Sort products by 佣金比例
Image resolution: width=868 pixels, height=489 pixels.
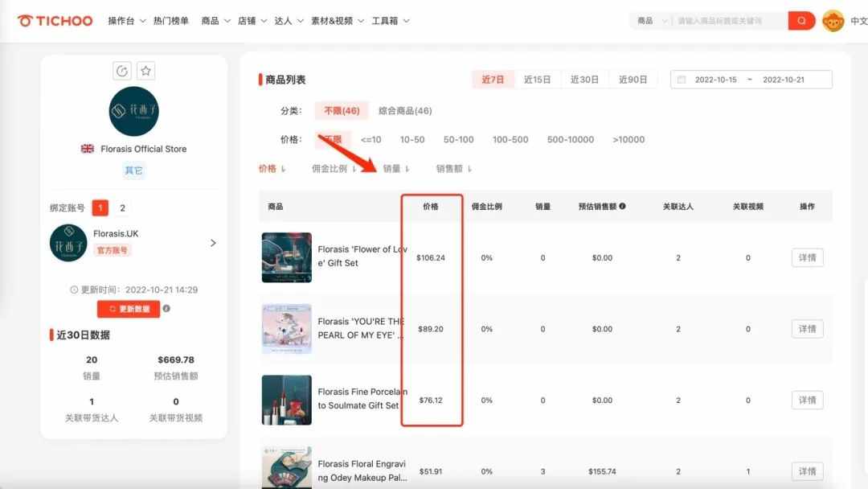click(334, 168)
